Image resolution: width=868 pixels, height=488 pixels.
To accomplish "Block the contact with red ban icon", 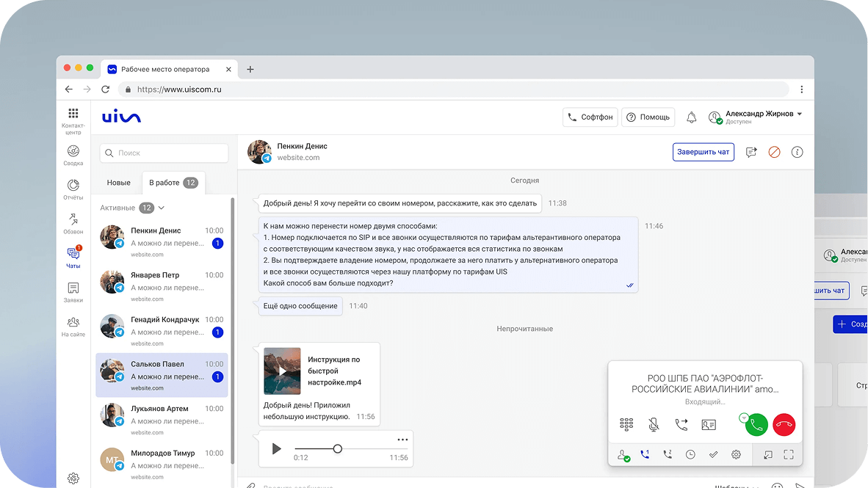I will tap(774, 152).
